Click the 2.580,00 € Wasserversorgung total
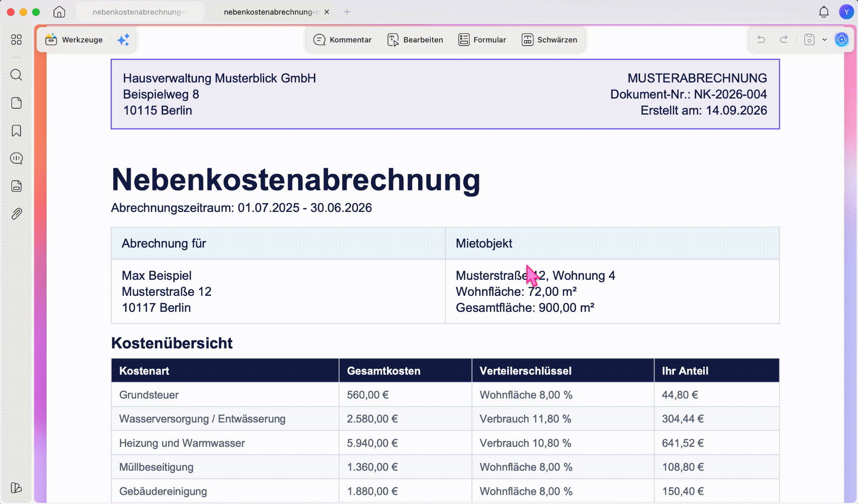The height and width of the screenshot is (504, 858). [372, 419]
